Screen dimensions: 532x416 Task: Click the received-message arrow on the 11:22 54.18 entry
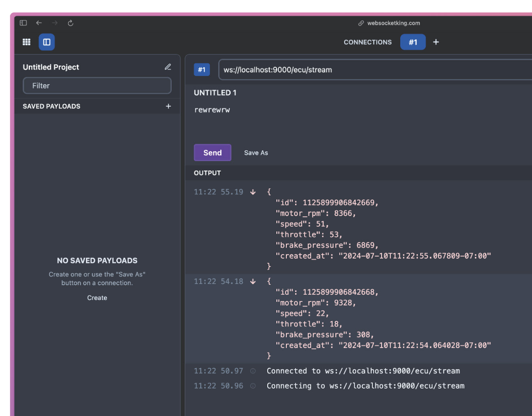tap(253, 281)
